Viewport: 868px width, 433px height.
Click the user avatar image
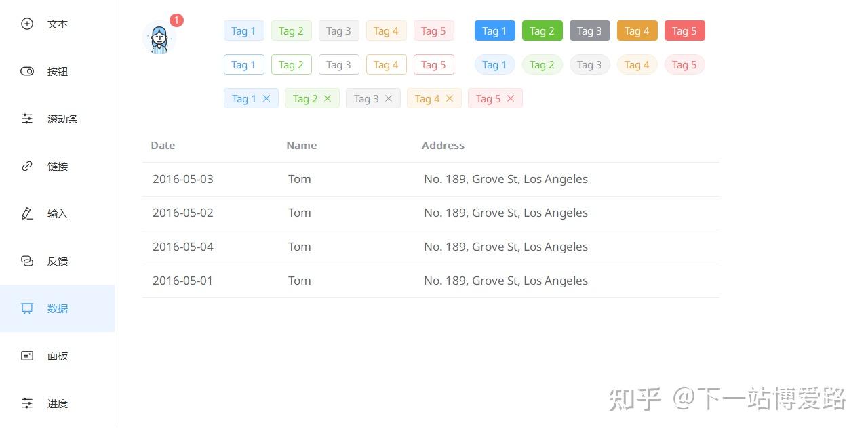[x=159, y=37]
